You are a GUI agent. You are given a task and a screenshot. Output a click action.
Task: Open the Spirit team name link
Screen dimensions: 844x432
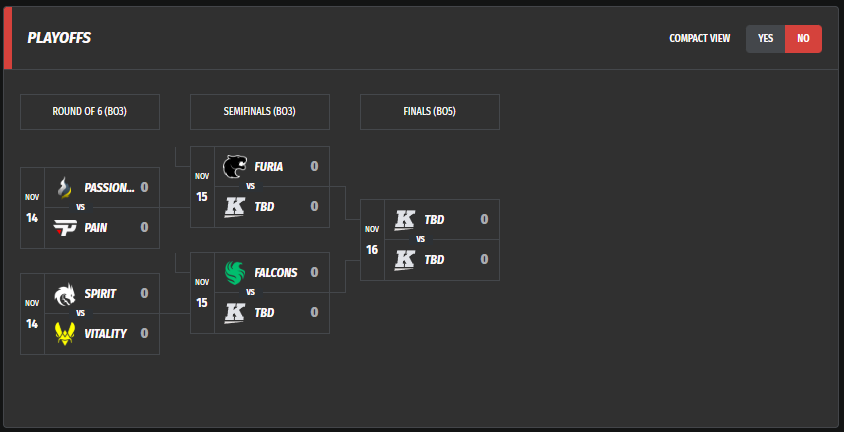[100, 293]
